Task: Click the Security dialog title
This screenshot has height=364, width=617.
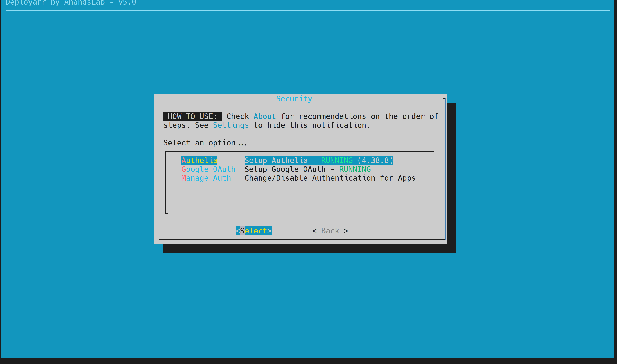Action: tap(294, 99)
